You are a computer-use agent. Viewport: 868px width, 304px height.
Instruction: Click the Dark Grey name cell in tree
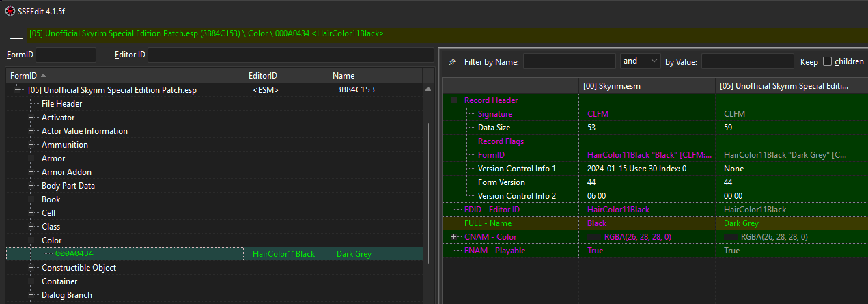(x=354, y=254)
